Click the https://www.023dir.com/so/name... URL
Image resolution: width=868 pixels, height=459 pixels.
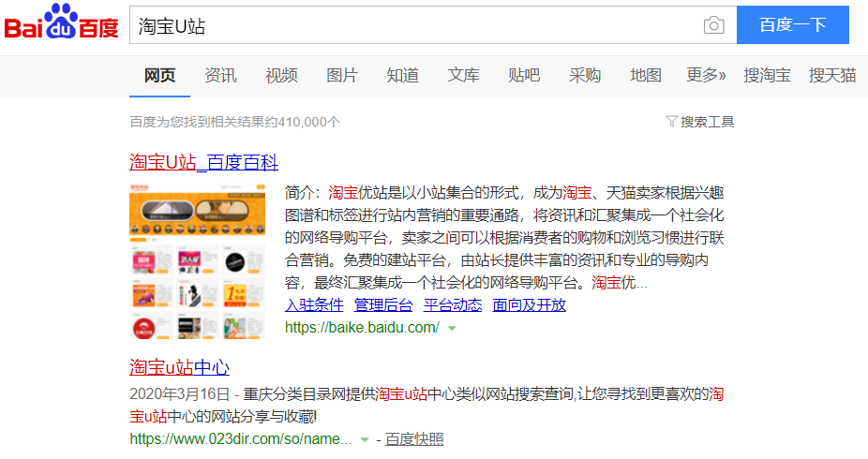click(241, 439)
